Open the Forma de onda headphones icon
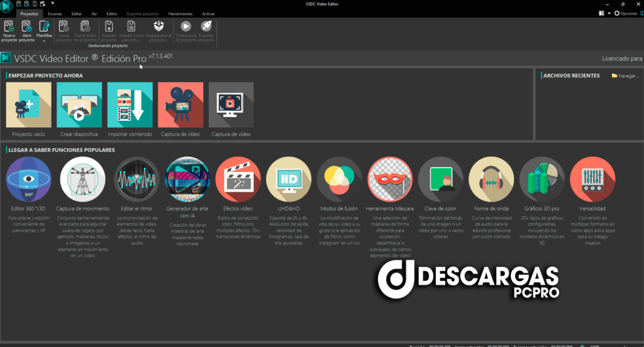The image size is (644, 347). point(491,179)
